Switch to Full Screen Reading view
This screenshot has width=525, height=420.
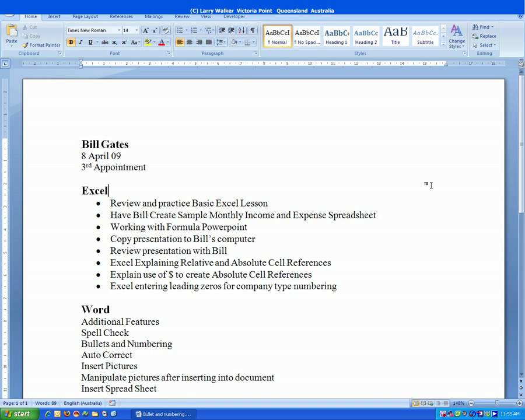423,403
